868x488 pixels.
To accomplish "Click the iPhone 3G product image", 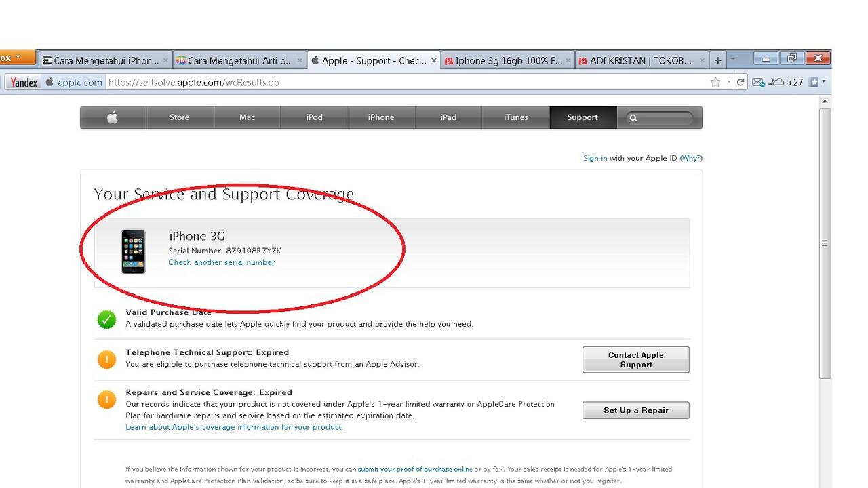I will point(134,251).
